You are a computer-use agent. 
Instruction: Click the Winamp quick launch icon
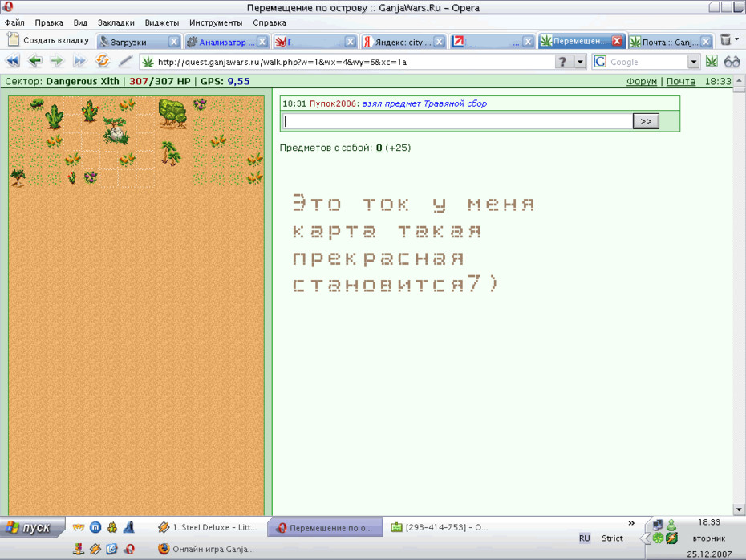click(x=95, y=549)
